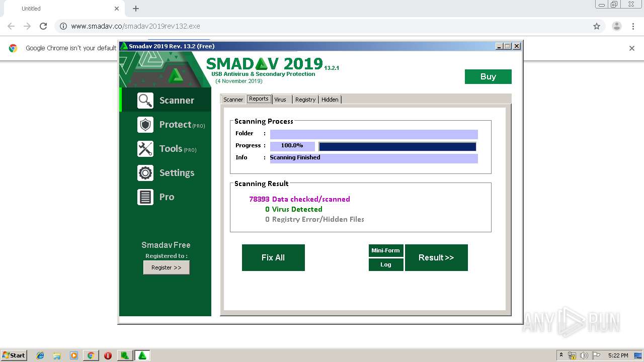Click the 'Scanning Finished' info text
This screenshot has height=362, width=644.
[x=295, y=157]
